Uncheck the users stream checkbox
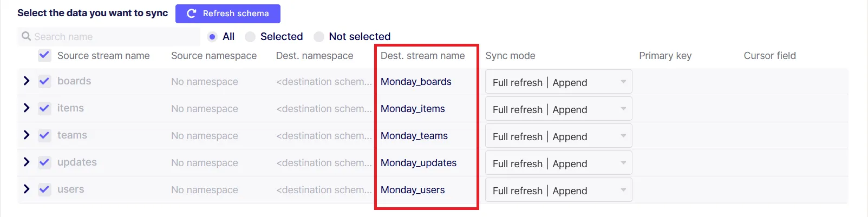The width and height of the screenshot is (868, 217). 44,189
